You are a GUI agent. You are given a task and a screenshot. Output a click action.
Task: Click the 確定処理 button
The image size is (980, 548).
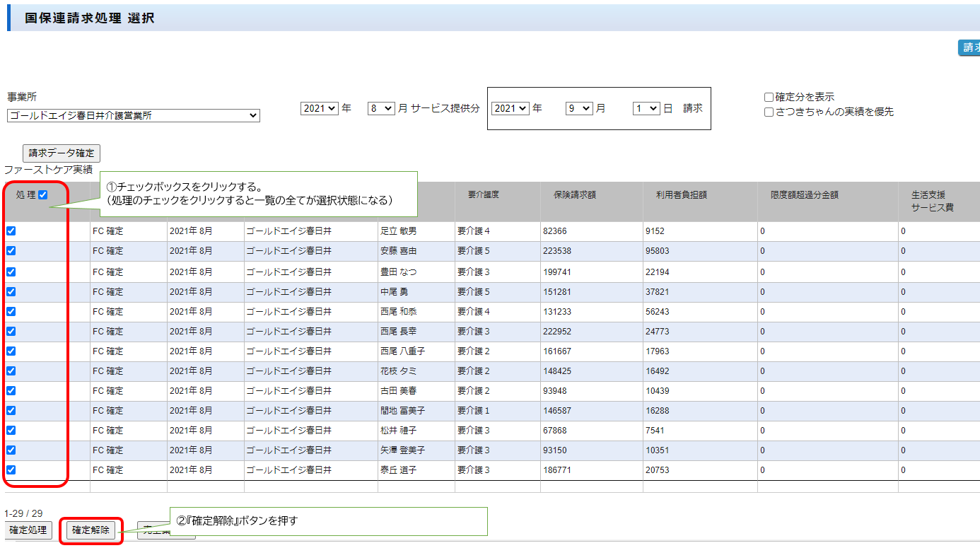click(x=28, y=530)
